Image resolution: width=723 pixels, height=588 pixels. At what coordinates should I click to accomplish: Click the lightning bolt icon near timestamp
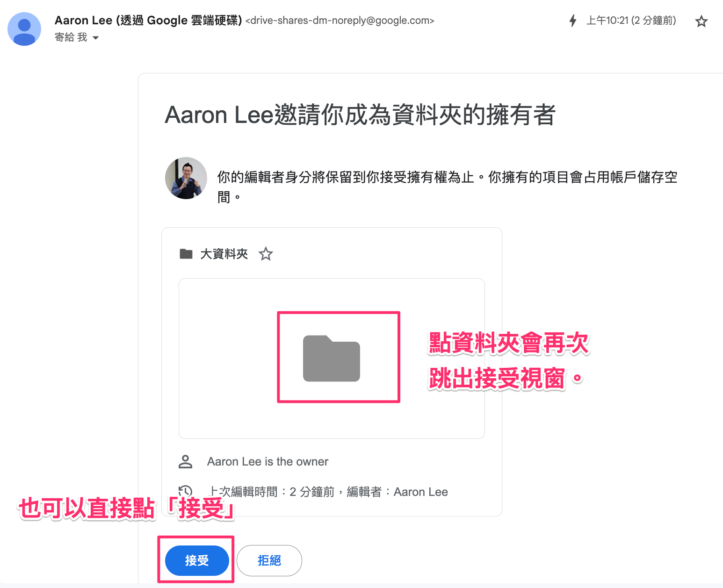click(x=573, y=21)
